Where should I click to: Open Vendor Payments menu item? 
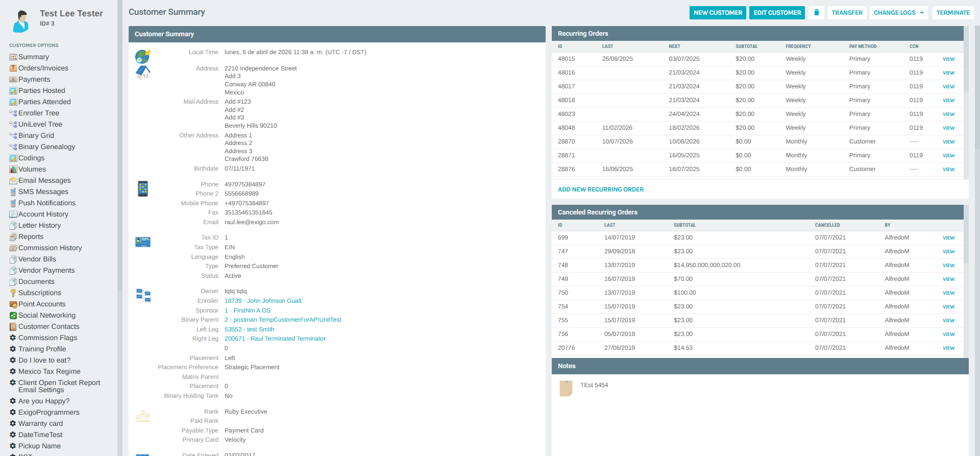coord(46,271)
